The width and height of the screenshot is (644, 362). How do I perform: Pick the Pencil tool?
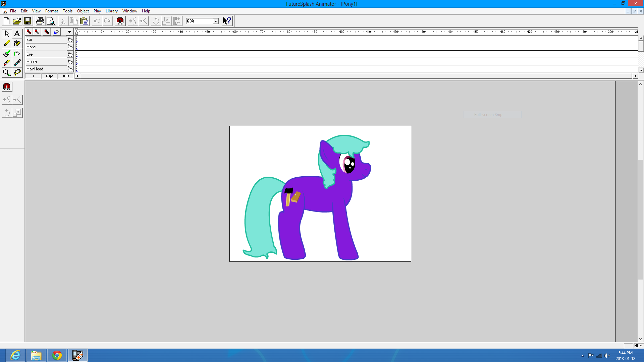tap(7, 43)
